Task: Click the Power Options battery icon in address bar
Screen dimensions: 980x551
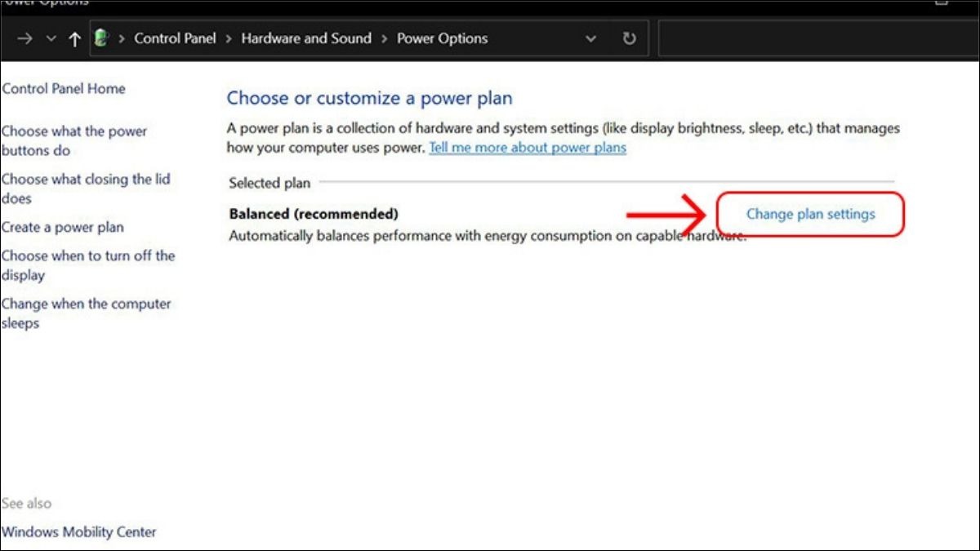Action: [x=101, y=38]
